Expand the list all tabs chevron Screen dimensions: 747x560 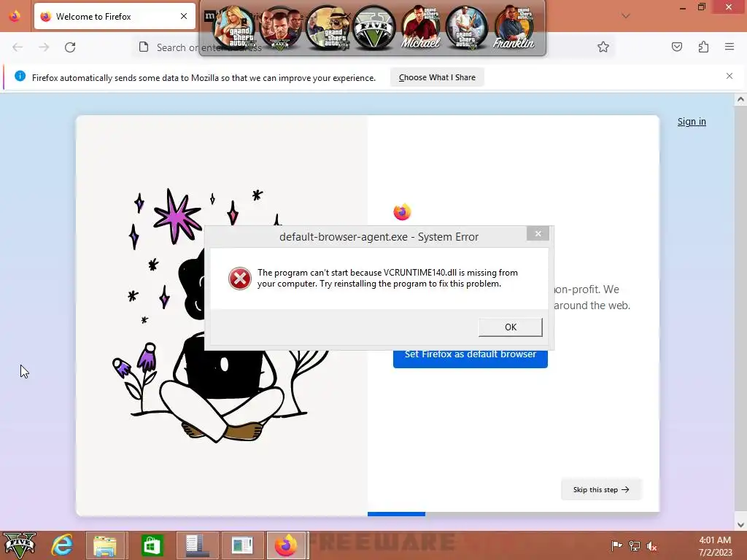(625, 16)
